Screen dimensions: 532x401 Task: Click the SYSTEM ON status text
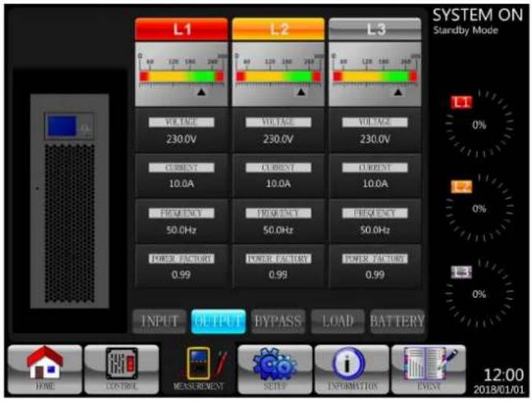[x=477, y=15]
